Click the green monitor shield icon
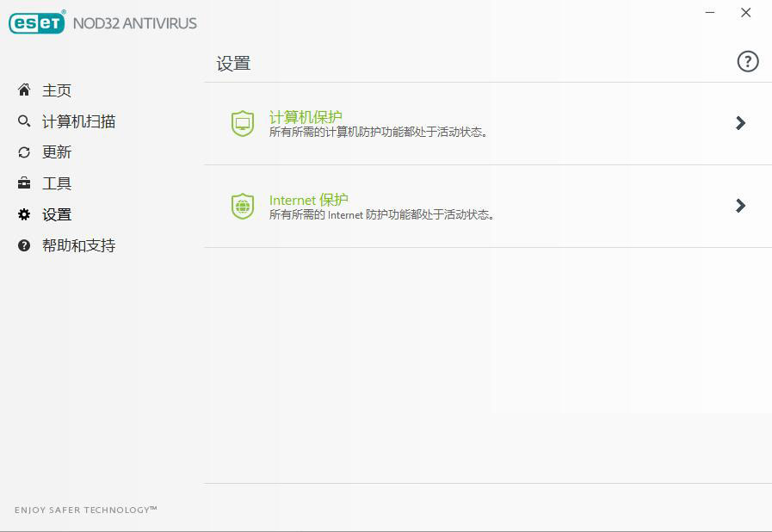The height and width of the screenshot is (532, 772). [243, 124]
